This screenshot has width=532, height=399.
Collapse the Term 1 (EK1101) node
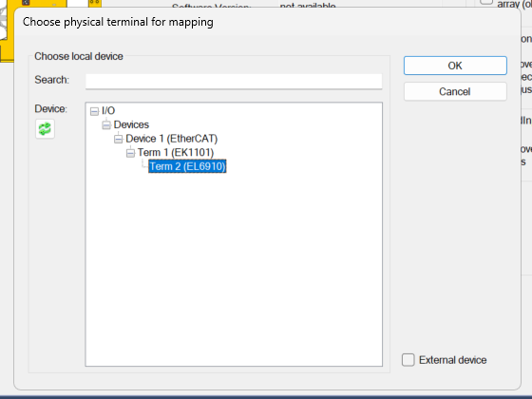tap(130, 153)
